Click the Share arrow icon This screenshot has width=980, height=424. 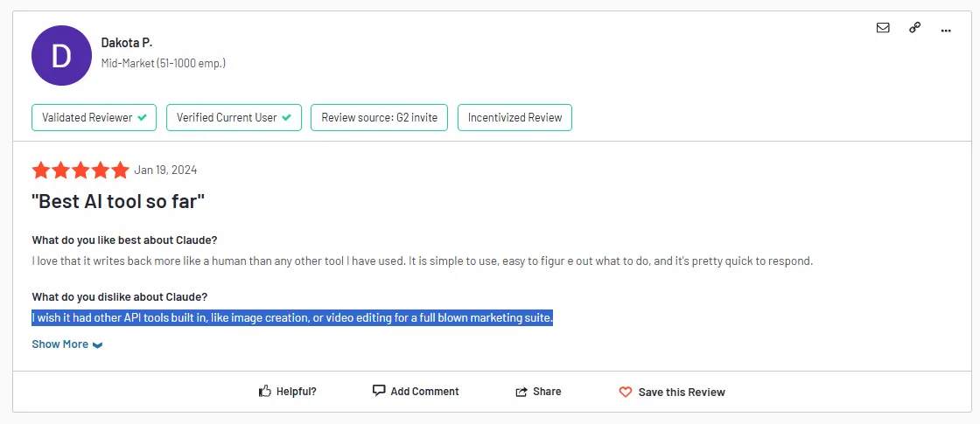click(521, 392)
